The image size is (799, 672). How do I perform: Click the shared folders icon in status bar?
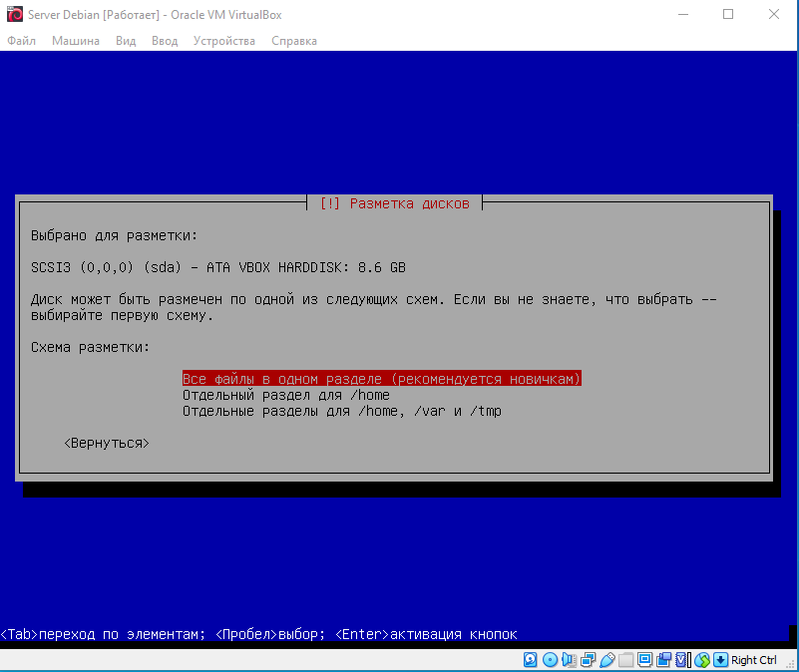click(625, 660)
